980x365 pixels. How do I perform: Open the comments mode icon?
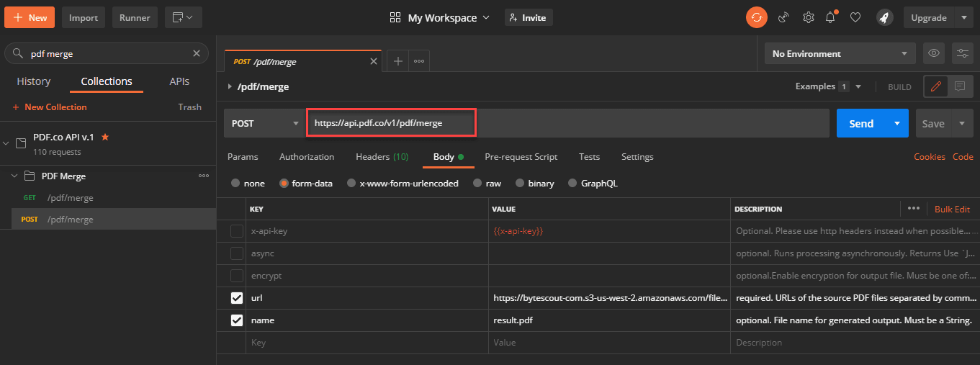tap(960, 86)
